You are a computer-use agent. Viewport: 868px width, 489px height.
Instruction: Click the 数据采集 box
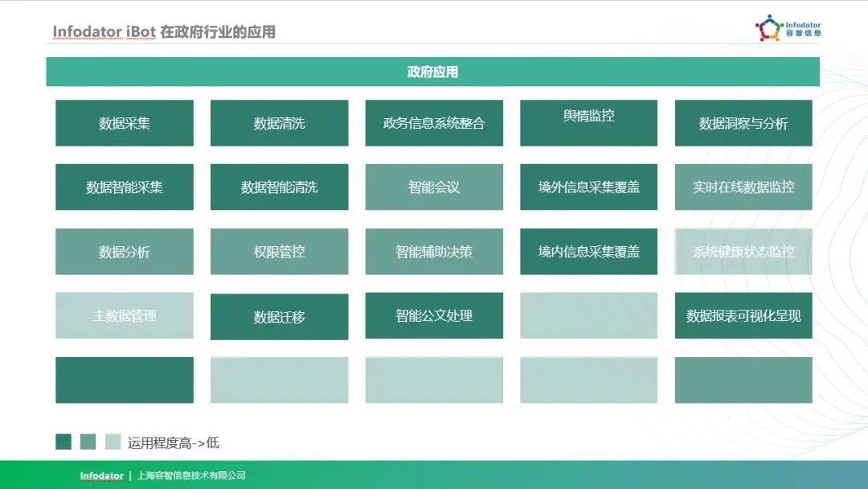pyautogui.click(x=125, y=123)
